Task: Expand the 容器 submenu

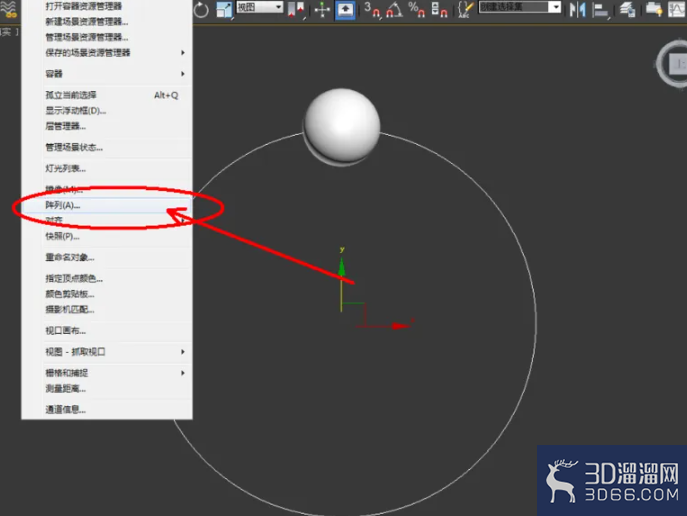Action: click(107, 74)
